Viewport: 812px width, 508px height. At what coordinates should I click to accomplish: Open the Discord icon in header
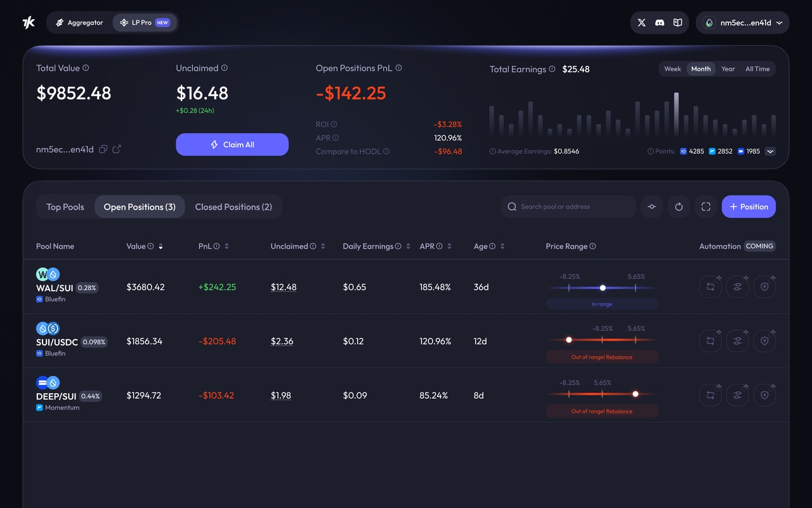coord(660,23)
